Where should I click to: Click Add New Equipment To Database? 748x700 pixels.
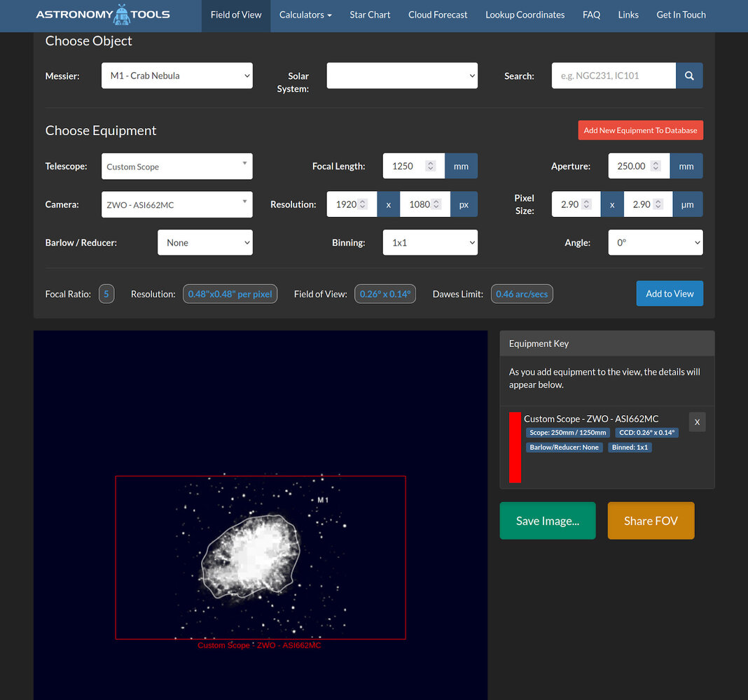[640, 130]
